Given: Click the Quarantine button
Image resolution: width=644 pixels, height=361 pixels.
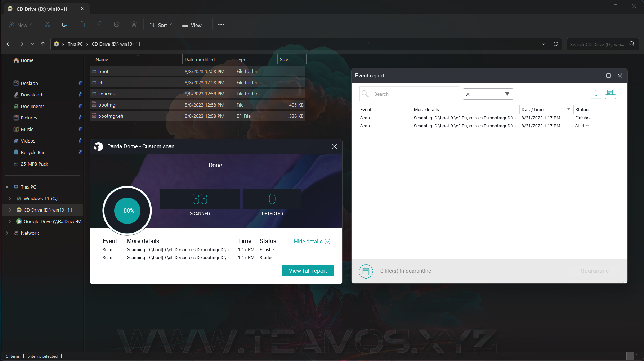Looking at the screenshot, I should point(595,271).
